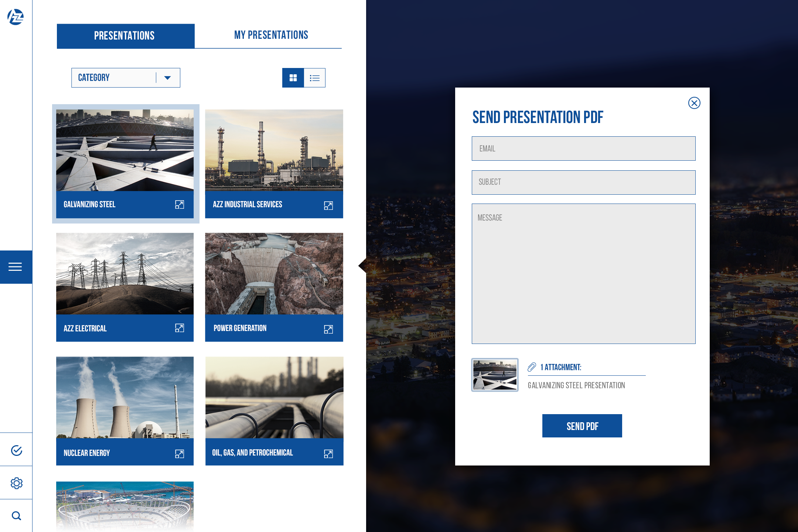Open the Category dropdown
The height and width of the screenshot is (532, 798).
point(126,78)
